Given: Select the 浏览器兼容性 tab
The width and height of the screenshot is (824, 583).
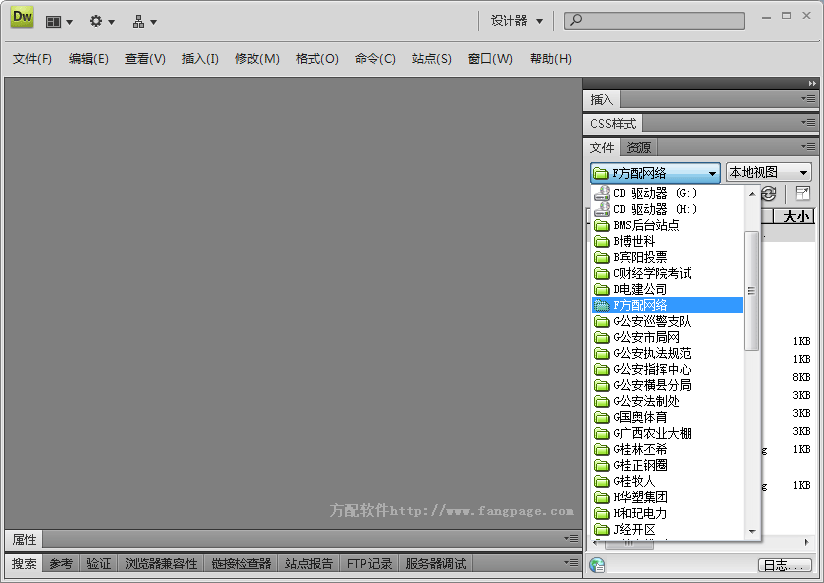Looking at the screenshot, I should 161,564.
